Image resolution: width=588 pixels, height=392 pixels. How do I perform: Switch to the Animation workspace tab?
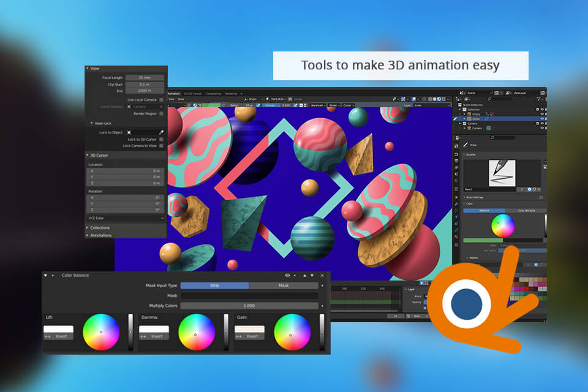(173, 94)
